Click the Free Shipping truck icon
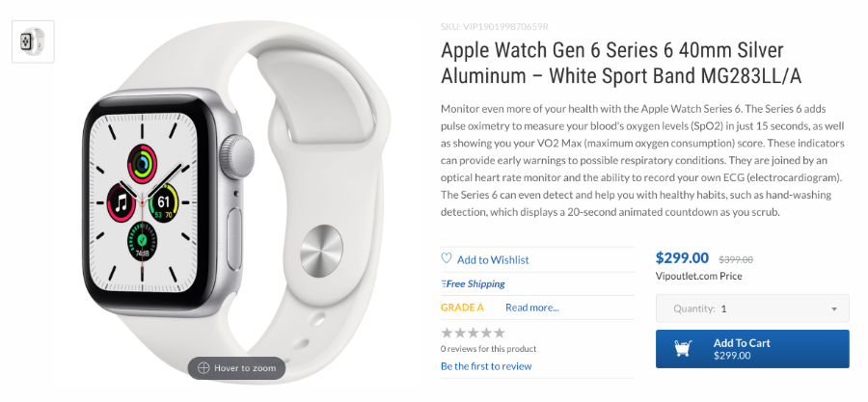The width and height of the screenshot is (868, 402). click(x=444, y=284)
